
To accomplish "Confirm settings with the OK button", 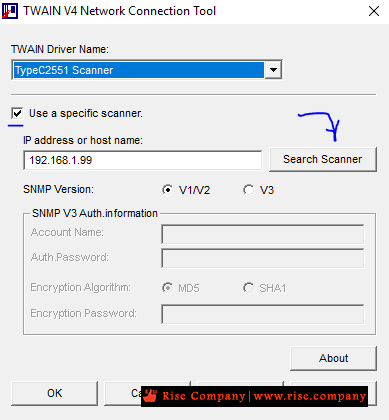I will point(55,393).
